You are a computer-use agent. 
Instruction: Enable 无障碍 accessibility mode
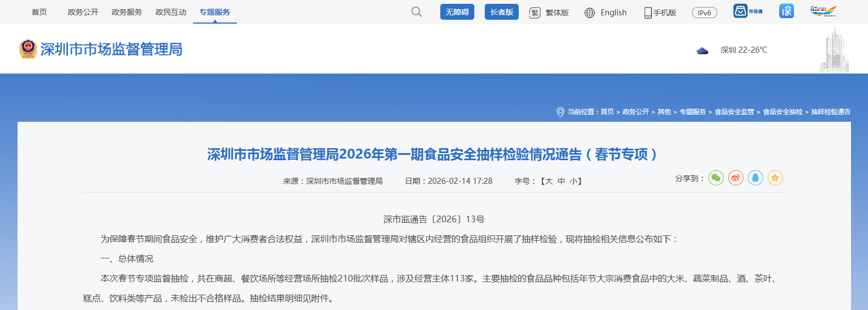tap(457, 12)
